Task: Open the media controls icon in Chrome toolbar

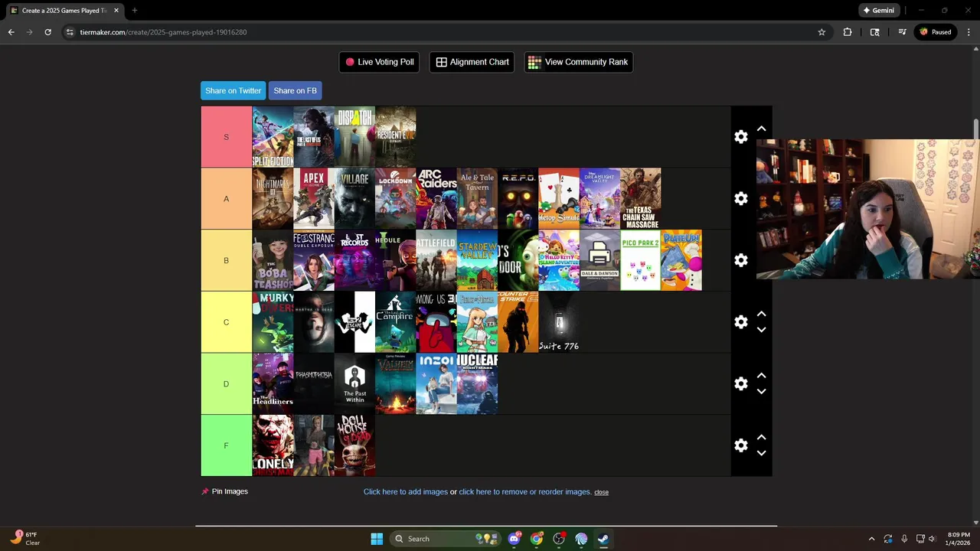Action: tap(902, 32)
